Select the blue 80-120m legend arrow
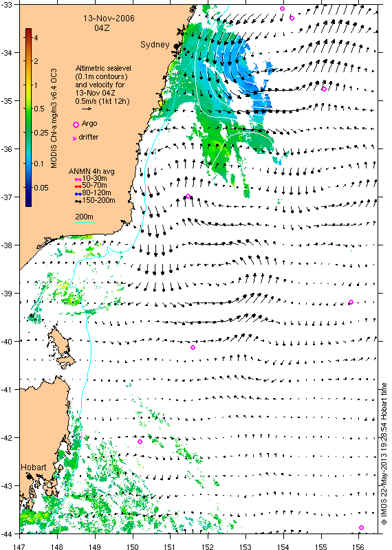This screenshot has height=550, width=392. pos(78,194)
